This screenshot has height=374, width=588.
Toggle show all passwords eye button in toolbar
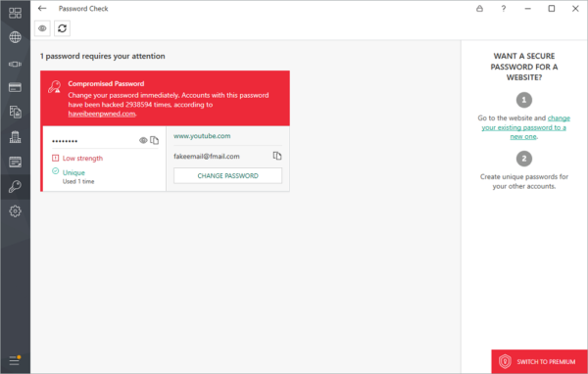(42, 28)
